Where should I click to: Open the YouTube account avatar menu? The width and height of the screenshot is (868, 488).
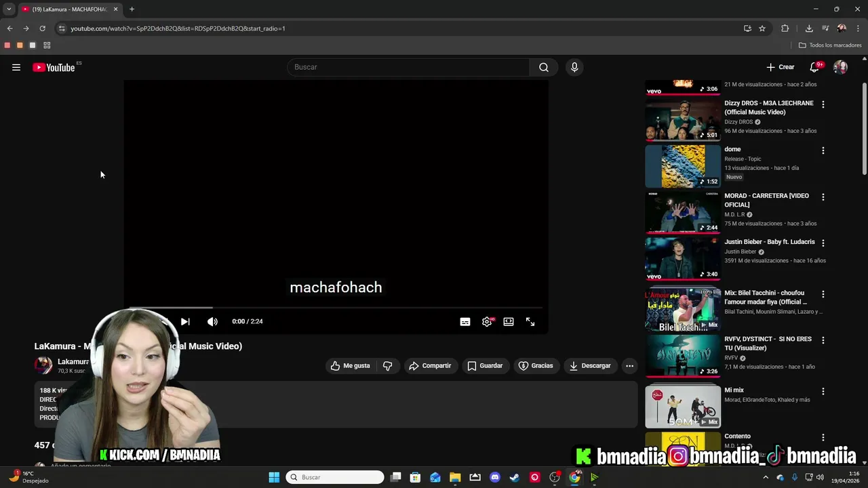coord(840,67)
